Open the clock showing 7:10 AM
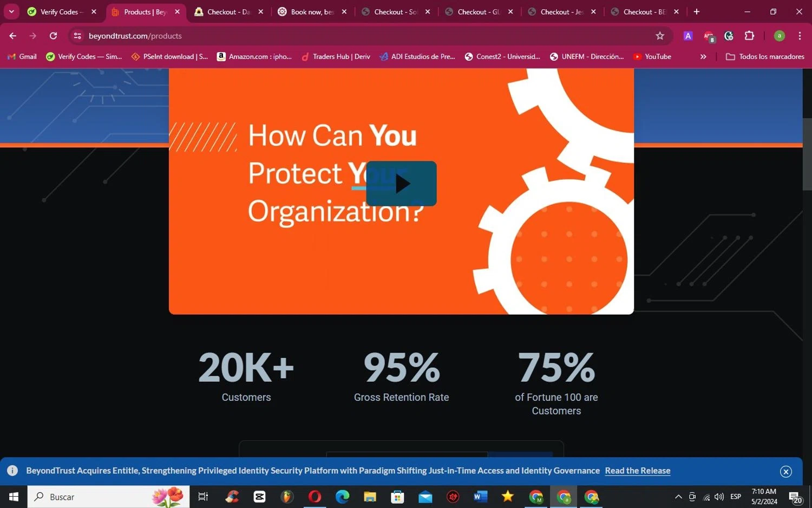Viewport: 812px width, 508px height. [764, 497]
